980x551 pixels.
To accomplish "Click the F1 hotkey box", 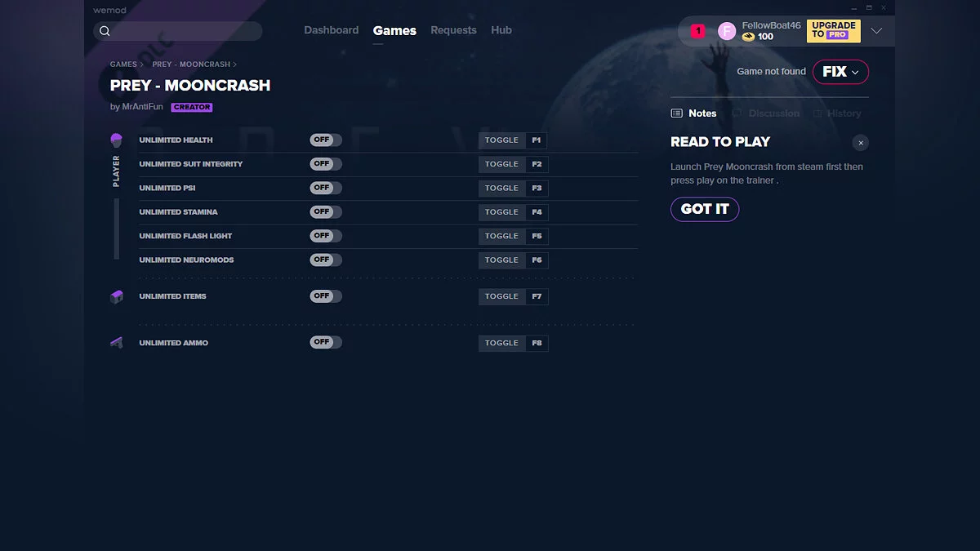I will (x=537, y=140).
